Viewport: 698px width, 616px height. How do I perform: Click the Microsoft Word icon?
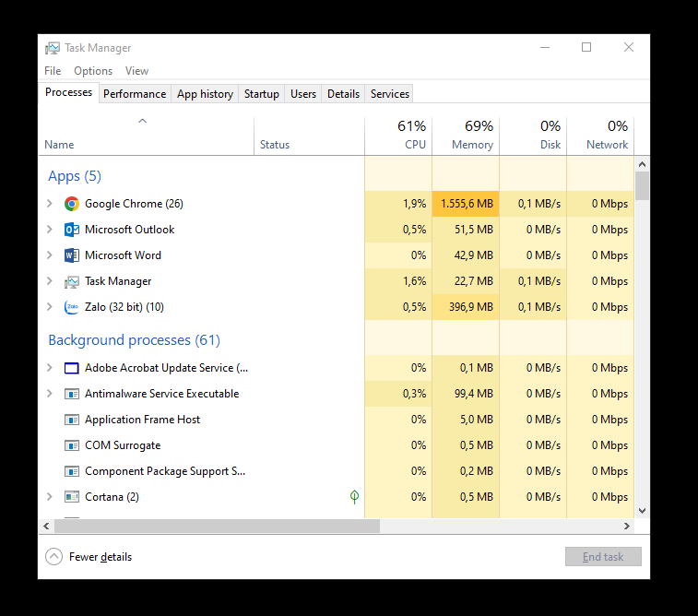click(72, 255)
